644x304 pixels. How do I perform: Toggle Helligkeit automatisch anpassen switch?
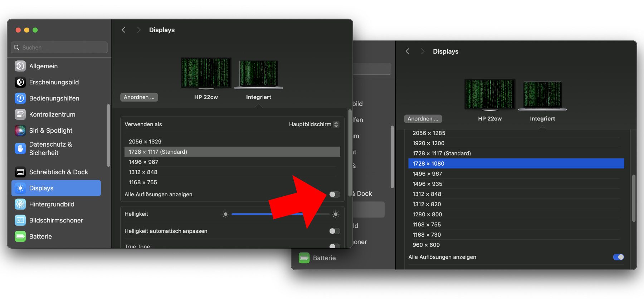pos(335,231)
